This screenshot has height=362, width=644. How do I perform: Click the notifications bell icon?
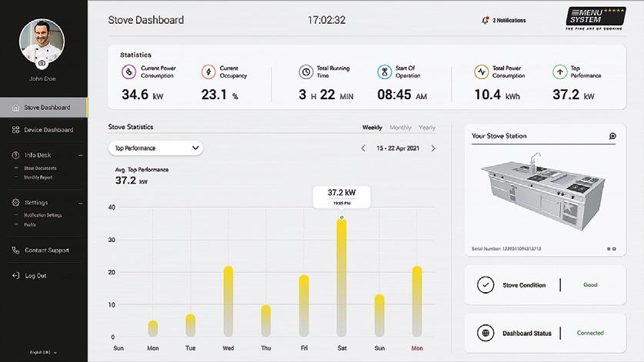coord(485,20)
